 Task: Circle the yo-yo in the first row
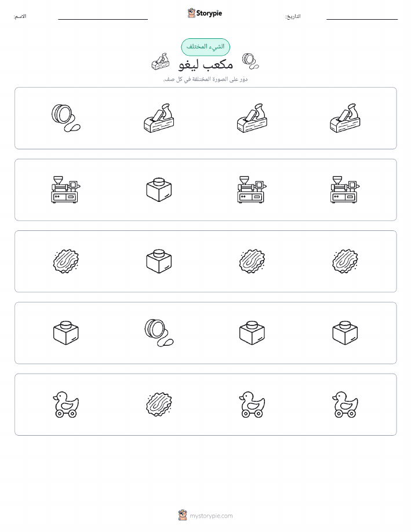66,118
